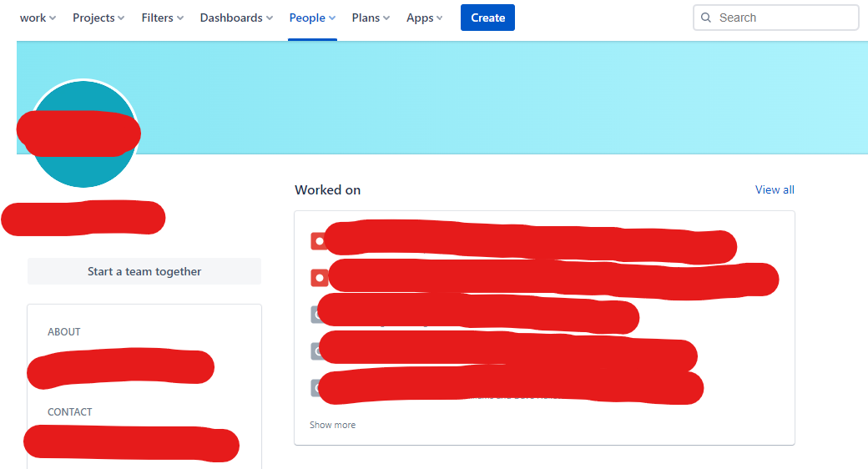Open the Filters dropdown
The height and width of the screenshot is (469, 868).
coord(162,18)
